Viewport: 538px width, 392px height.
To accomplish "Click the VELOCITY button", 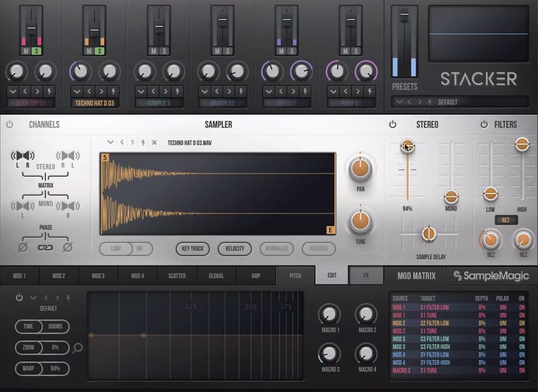I will point(235,249).
